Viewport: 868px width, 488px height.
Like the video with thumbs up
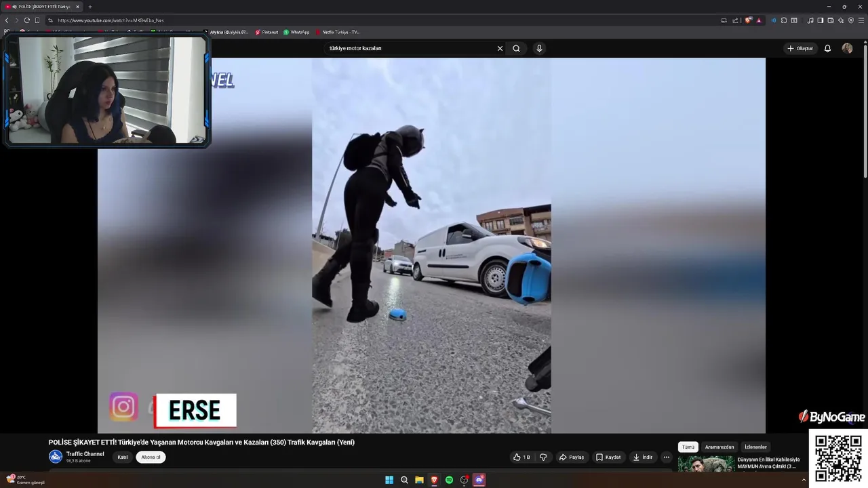(521, 457)
